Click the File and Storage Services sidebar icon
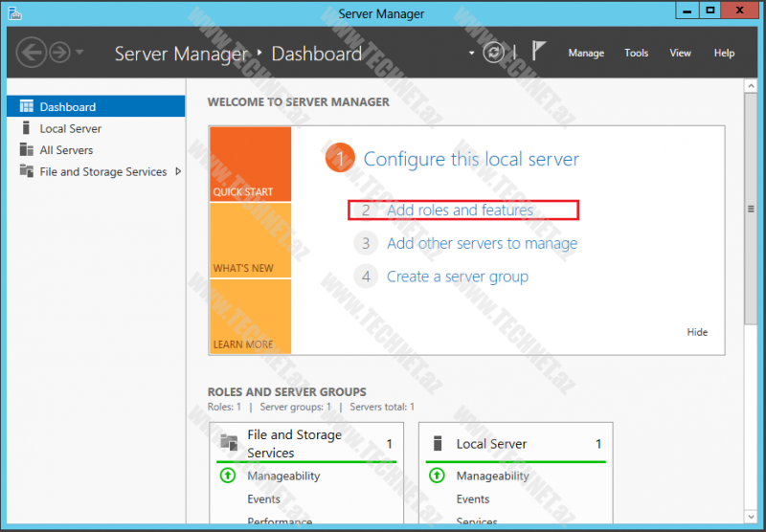 26,172
